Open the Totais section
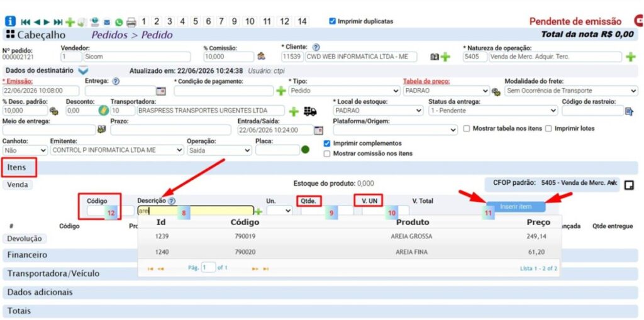 click(320, 311)
